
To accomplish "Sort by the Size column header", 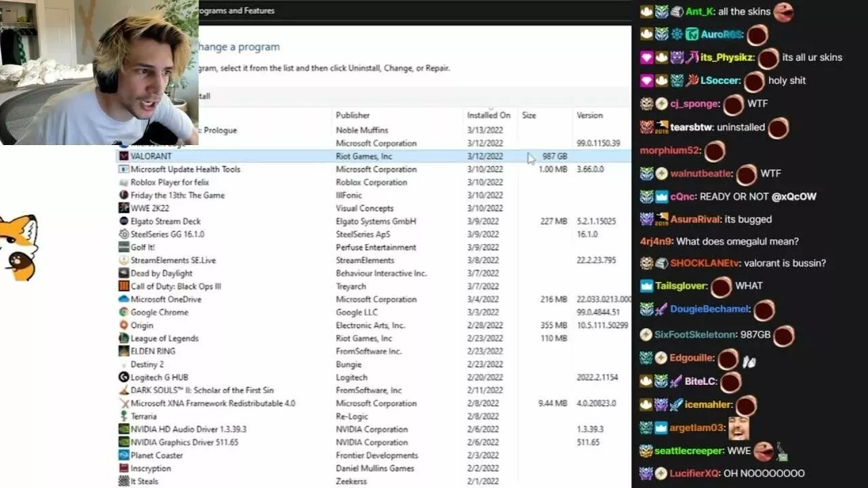I will pyautogui.click(x=529, y=115).
